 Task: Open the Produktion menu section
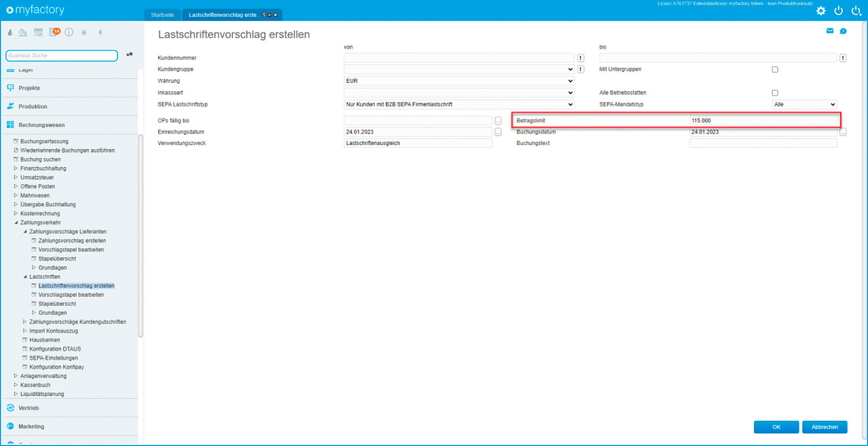click(33, 106)
